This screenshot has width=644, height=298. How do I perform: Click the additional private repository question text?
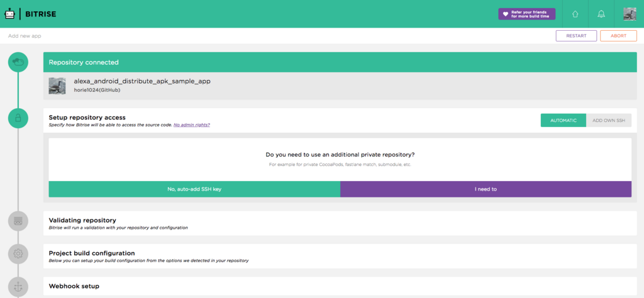pyautogui.click(x=340, y=155)
